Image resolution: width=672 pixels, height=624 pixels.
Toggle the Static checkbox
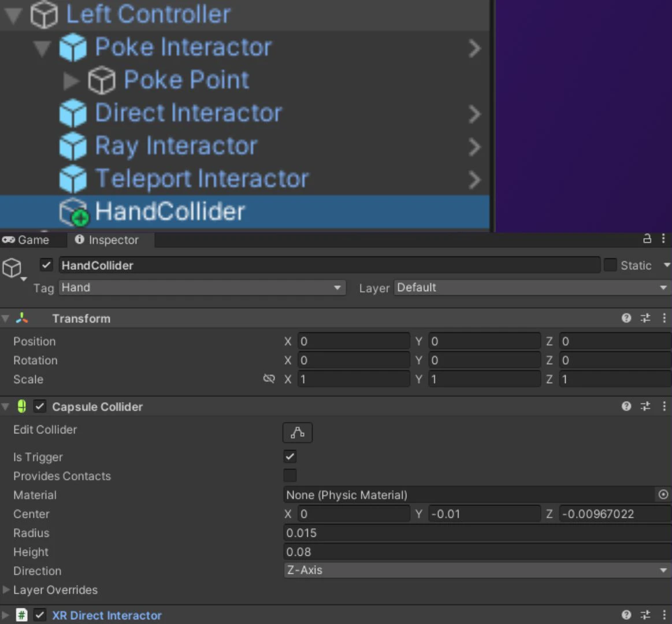coord(610,265)
